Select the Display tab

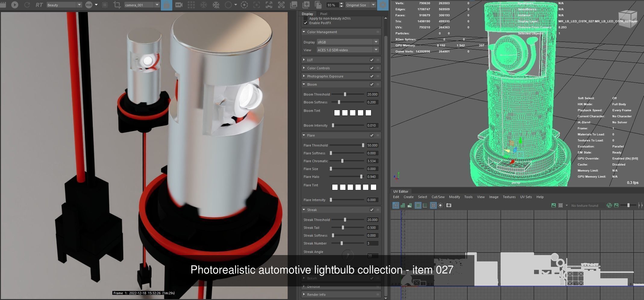click(x=307, y=14)
